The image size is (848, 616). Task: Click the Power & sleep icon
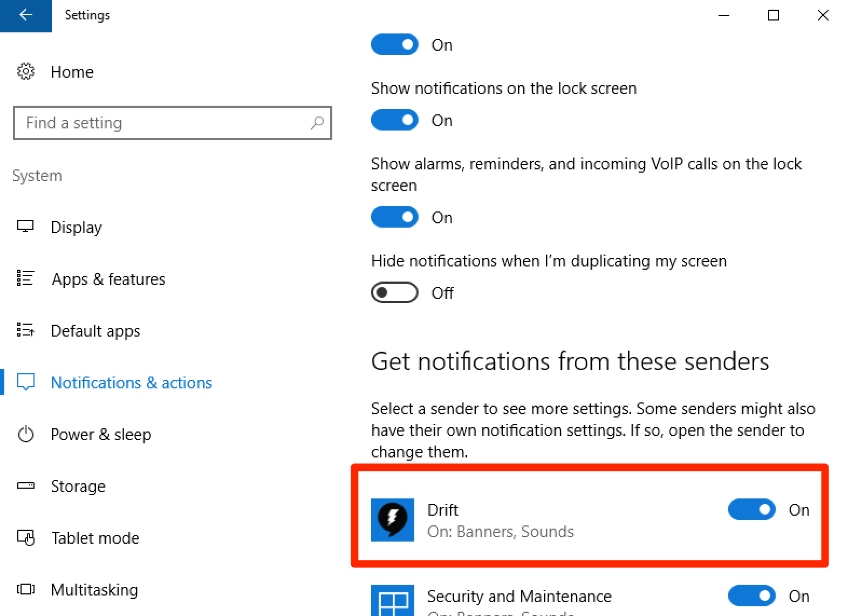pyautogui.click(x=25, y=434)
